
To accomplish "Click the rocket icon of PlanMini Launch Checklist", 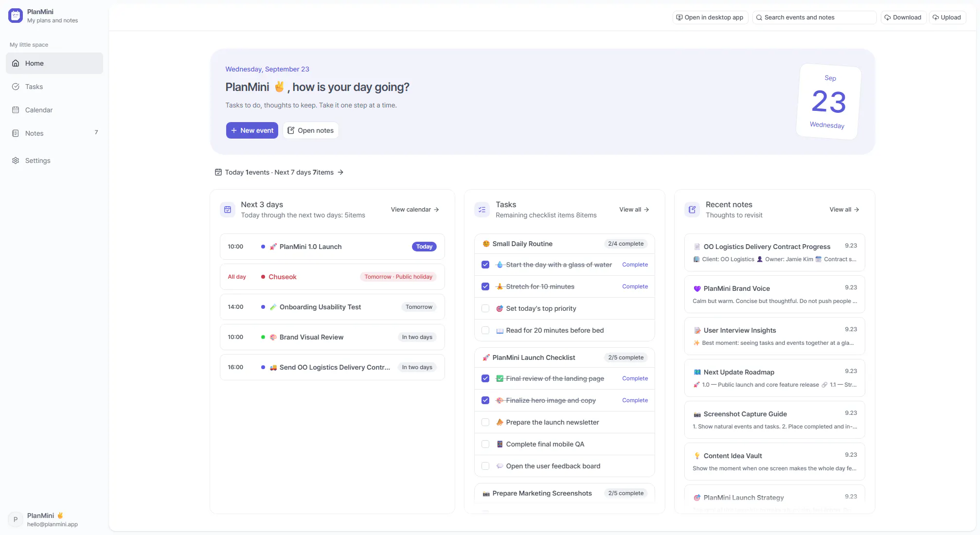I will pyautogui.click(x=486, y=357).
